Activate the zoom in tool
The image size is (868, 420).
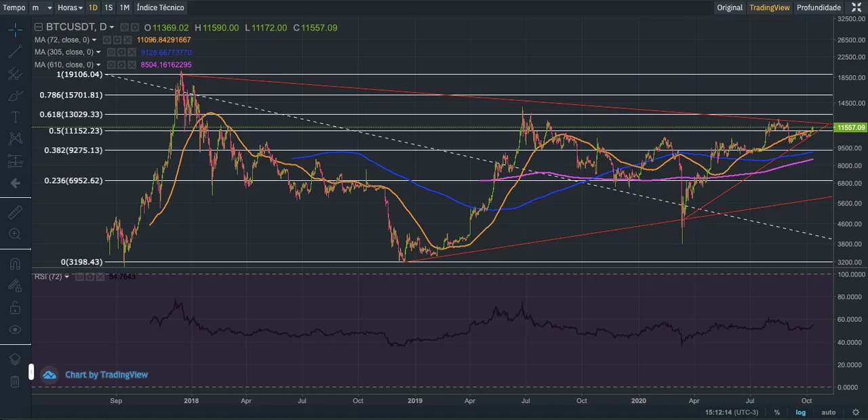tap(15, 234)
